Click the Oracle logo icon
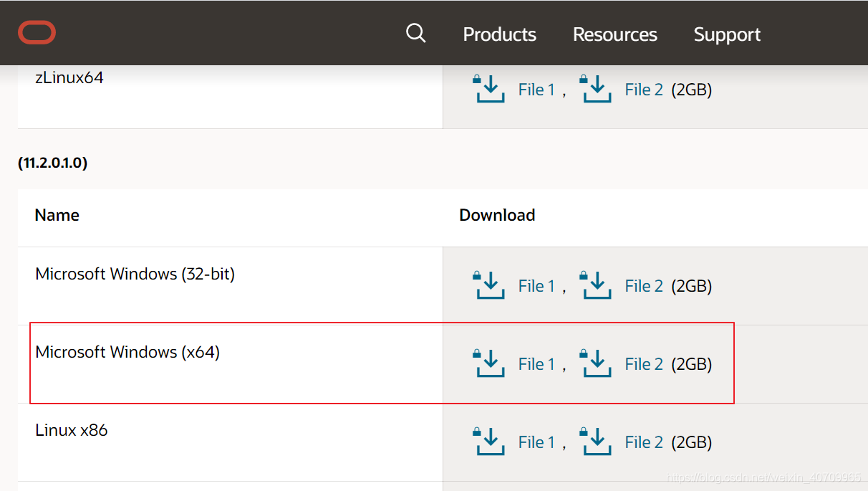 (x=37, y=33)
